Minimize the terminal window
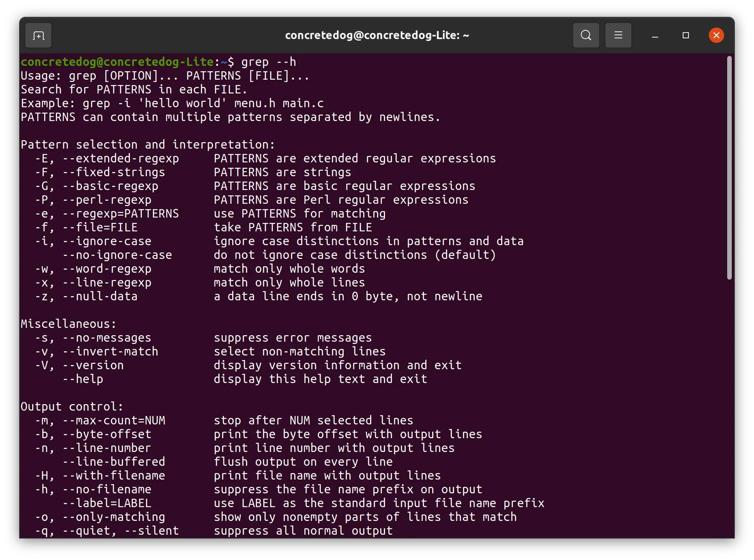The height and width of the screenshot is (560, 754). [655, 36]
